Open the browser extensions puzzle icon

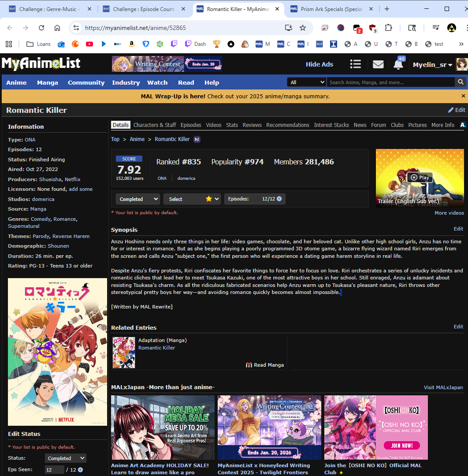click(388, 28)
